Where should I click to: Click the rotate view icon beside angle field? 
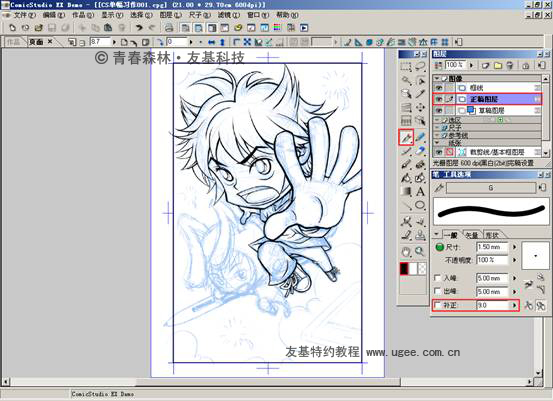(160, 42)
